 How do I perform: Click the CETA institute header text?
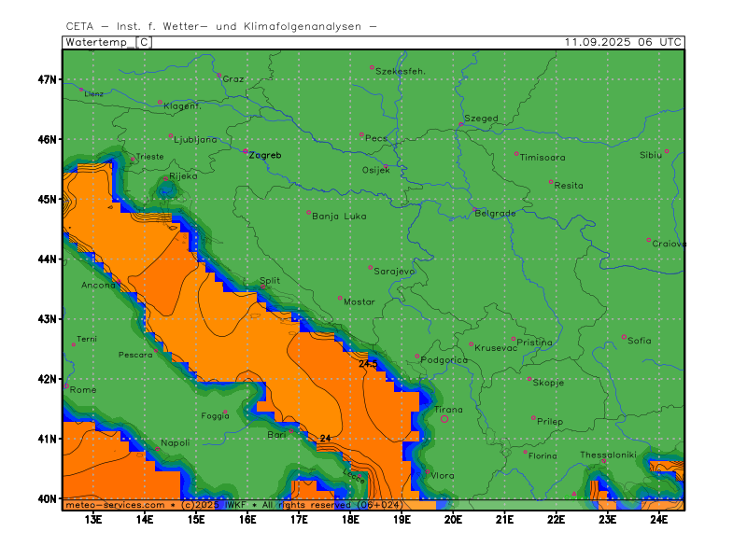(221, 26)
